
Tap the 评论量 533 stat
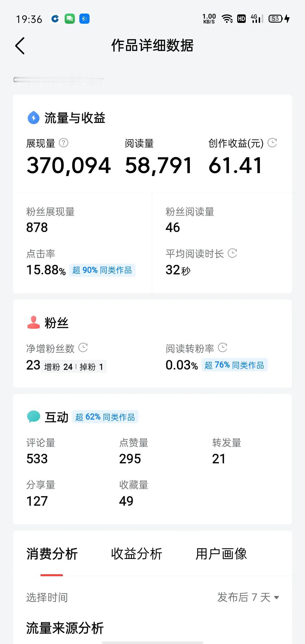coord(41,451)
